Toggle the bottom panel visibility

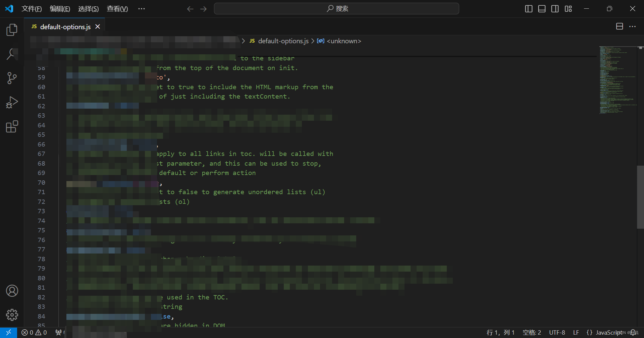click(542, 9)
